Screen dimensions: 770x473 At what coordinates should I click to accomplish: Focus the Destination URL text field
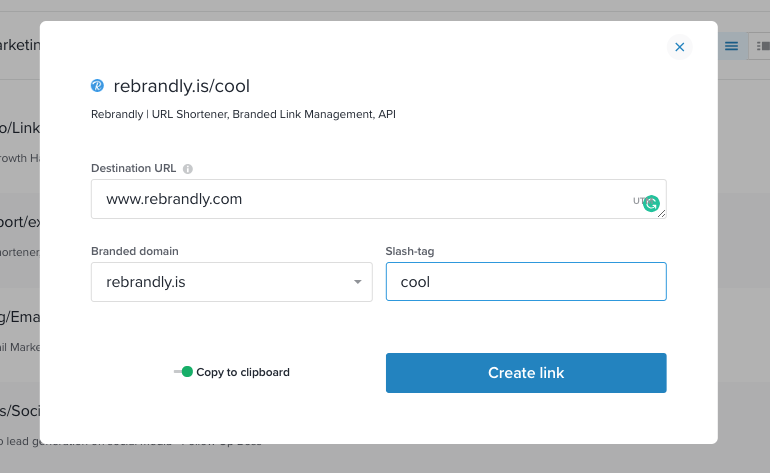click(360, 199)
